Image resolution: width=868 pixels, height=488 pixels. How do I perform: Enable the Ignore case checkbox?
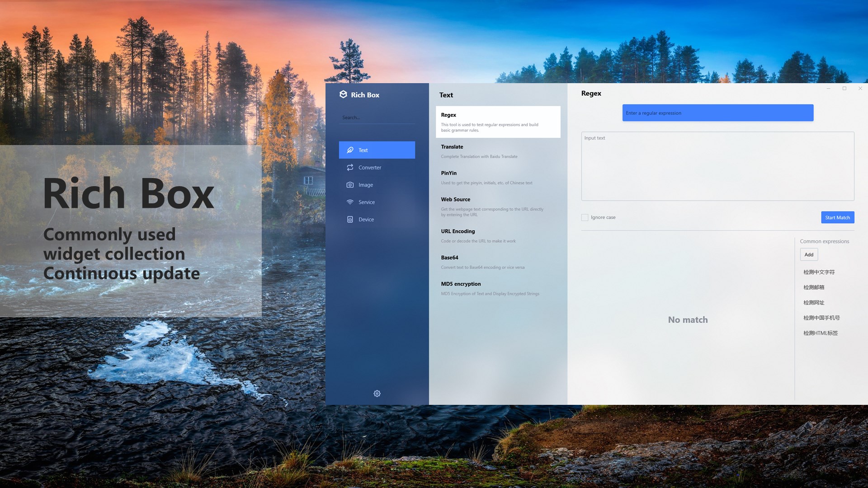(585, 217)
